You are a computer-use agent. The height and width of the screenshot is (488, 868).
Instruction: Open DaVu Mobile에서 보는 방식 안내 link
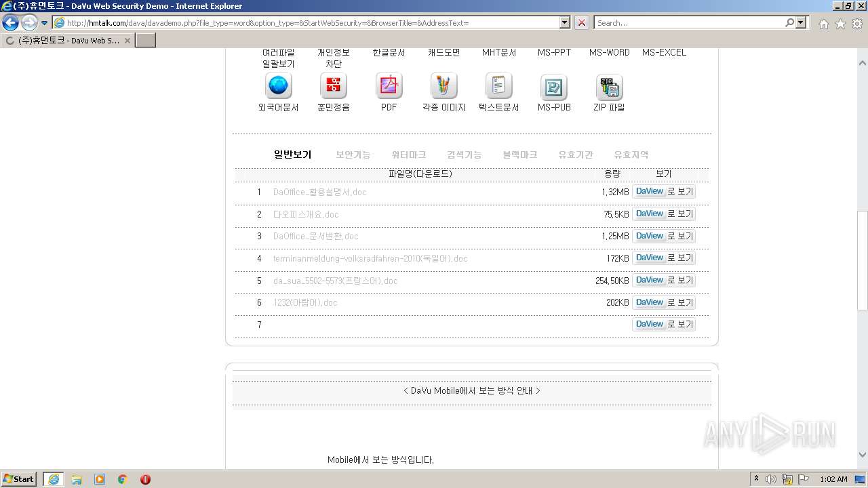[472, 390]
